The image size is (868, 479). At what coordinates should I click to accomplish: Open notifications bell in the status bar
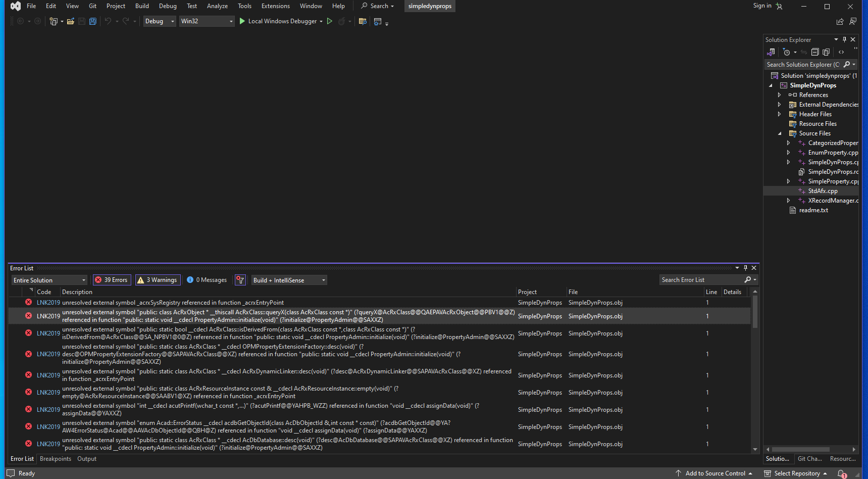pyautogui.click(x=841, y=473)
